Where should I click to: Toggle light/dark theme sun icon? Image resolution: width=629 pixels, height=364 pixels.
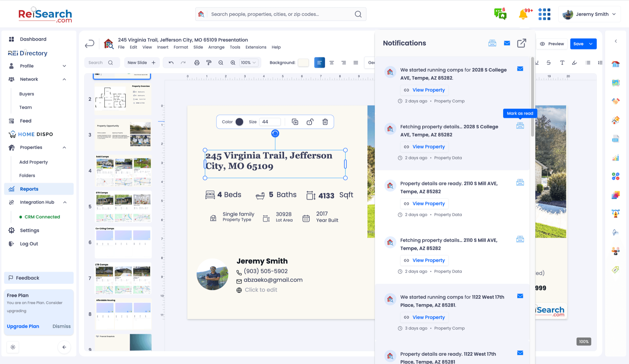coord(13,347)
